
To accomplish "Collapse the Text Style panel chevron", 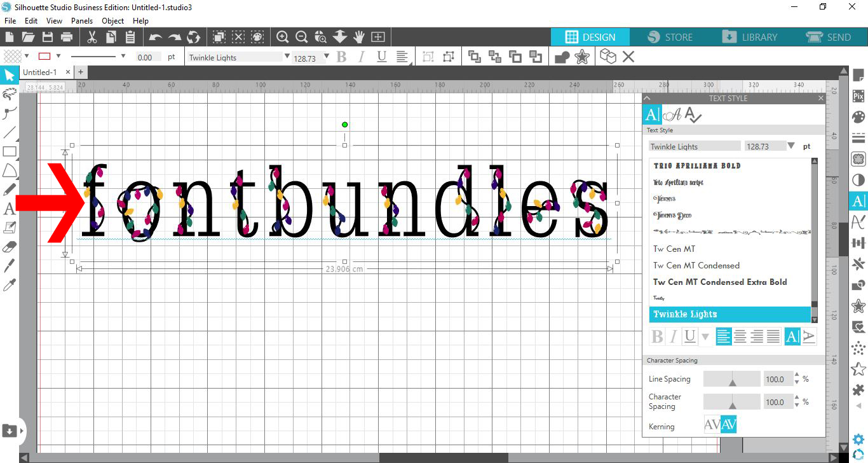I will (647, 98).
